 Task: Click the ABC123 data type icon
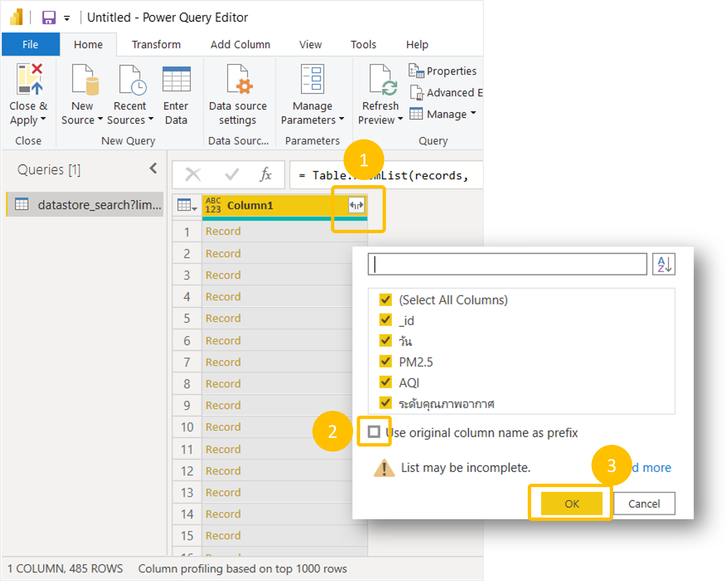point(213,205)
